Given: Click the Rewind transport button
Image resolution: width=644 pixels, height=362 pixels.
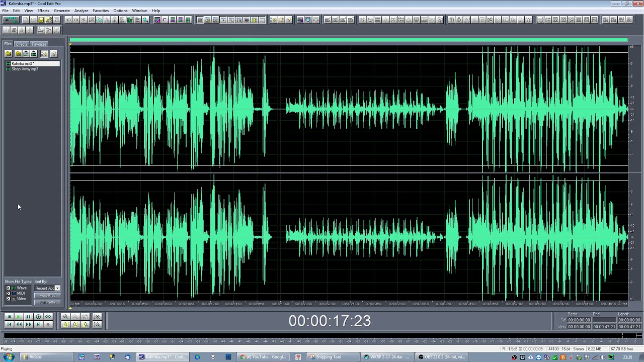Looking at the screenshot, I should coord(19,324).
